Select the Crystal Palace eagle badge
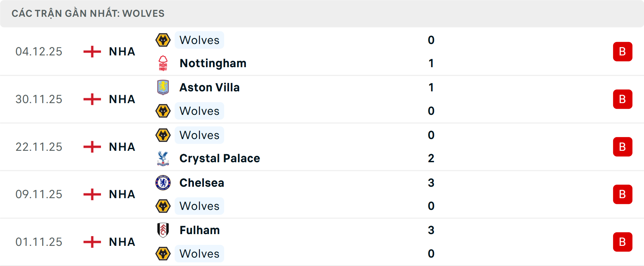 click(x=163, y=158)
